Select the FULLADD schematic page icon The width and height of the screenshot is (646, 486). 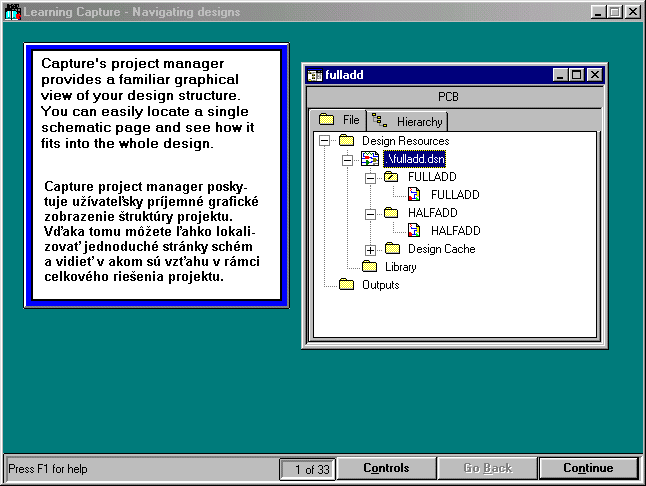(414, 195)
